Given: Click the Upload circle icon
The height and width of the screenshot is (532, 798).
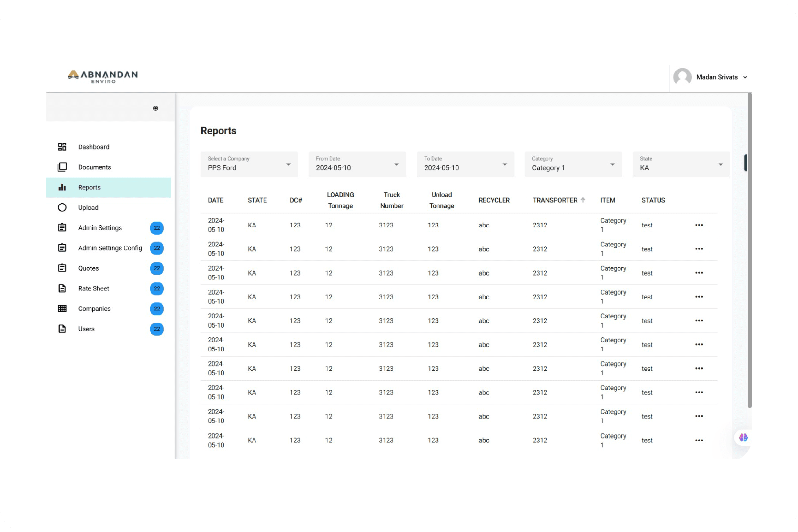Looking at the screenshot, I should point(62,207).
